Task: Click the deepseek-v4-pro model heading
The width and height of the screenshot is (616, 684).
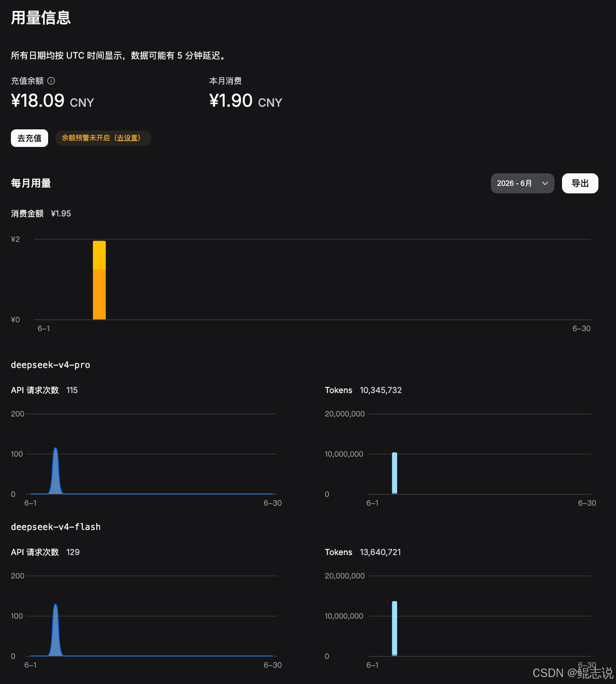Action: [50, 365]
